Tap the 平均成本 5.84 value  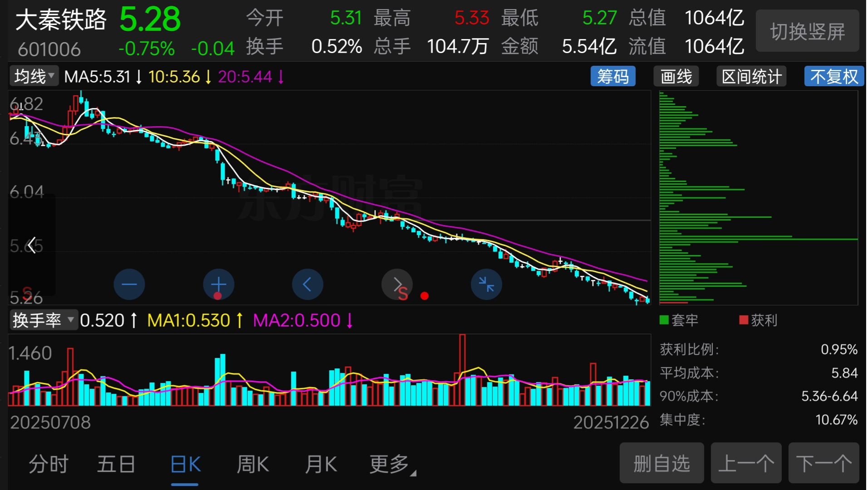click(844, 373)
